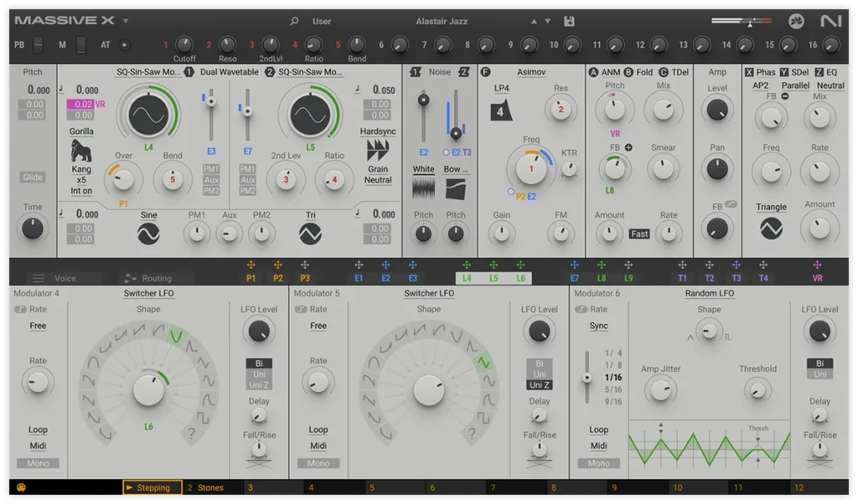Select Uni Z polarity in Modulator 5
Image resolution: width=858 pixels, height=504 pixels.
tap(539, 385)
